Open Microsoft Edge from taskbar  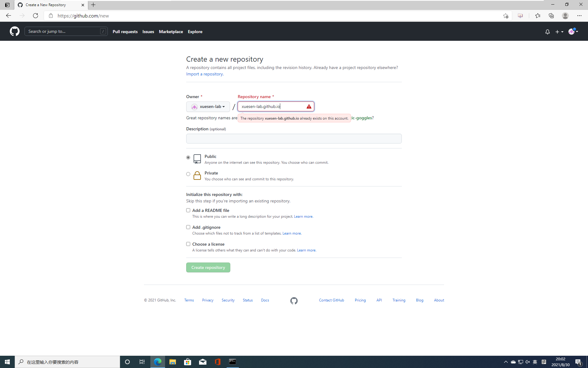click(158, 362)
